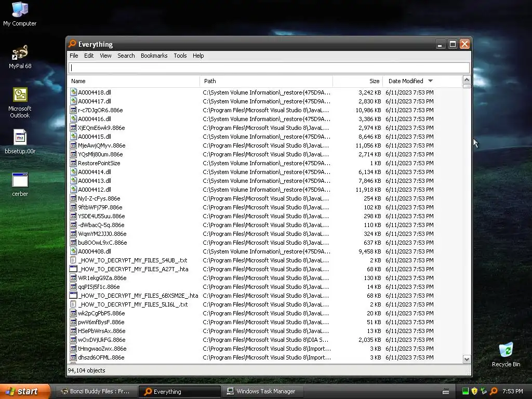Click file icon of XjEQmE6wk9.886e
The height and width of the screenshot is (399, 532).
[73, 128]
